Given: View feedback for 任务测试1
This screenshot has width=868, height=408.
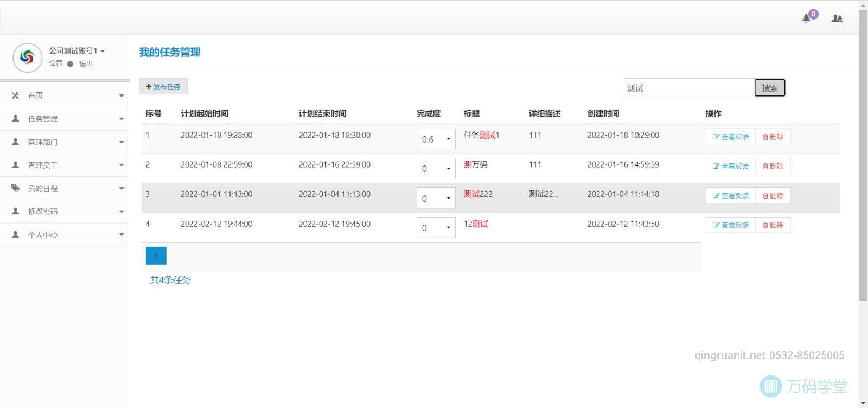Looking at the screenshot, I should pyautogui.click(x=730, y=137).
